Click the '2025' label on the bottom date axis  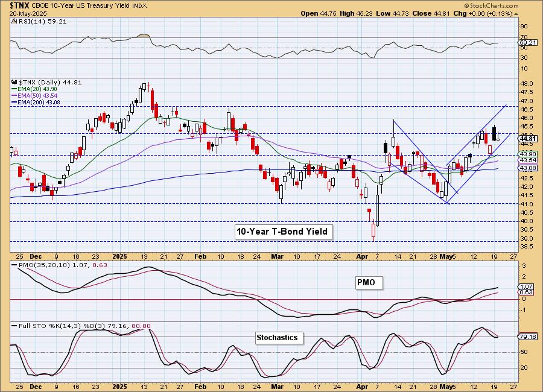pos(120,387)
